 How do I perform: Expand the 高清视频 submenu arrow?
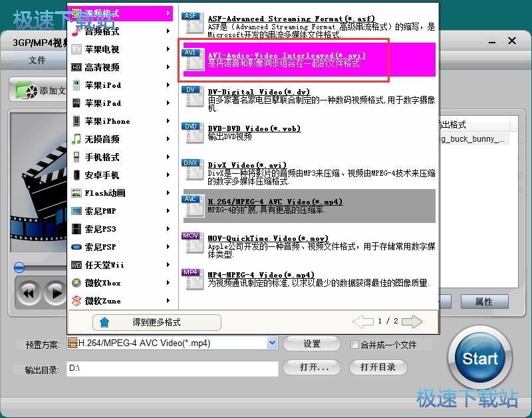click(168, 67)
